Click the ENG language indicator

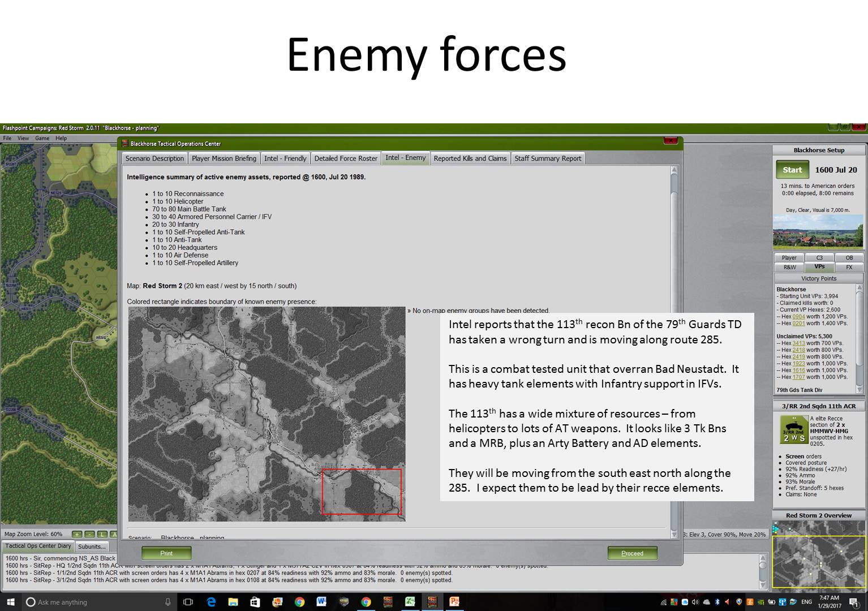pos(806,602)
